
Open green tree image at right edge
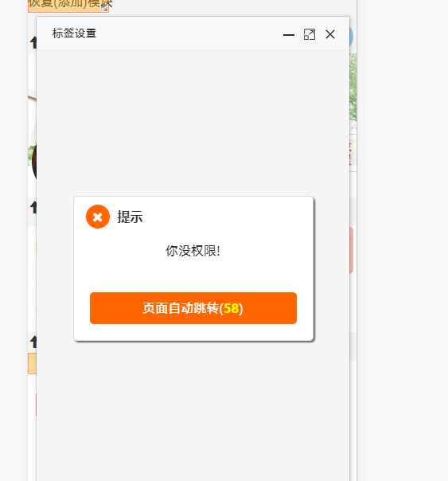353,92
